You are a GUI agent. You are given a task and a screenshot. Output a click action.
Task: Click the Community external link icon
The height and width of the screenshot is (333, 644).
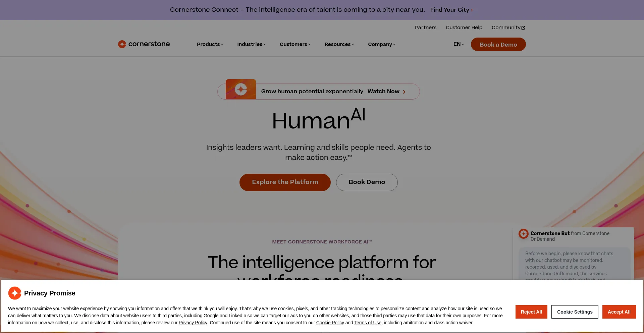pyautogui.click(x=523, y=28)
